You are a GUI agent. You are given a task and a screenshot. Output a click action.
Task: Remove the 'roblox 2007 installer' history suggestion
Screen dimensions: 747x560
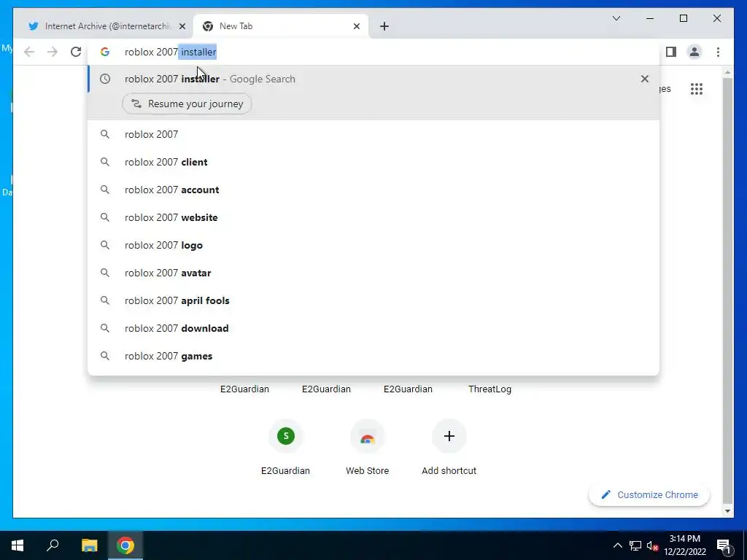click(x=645, y=79)
